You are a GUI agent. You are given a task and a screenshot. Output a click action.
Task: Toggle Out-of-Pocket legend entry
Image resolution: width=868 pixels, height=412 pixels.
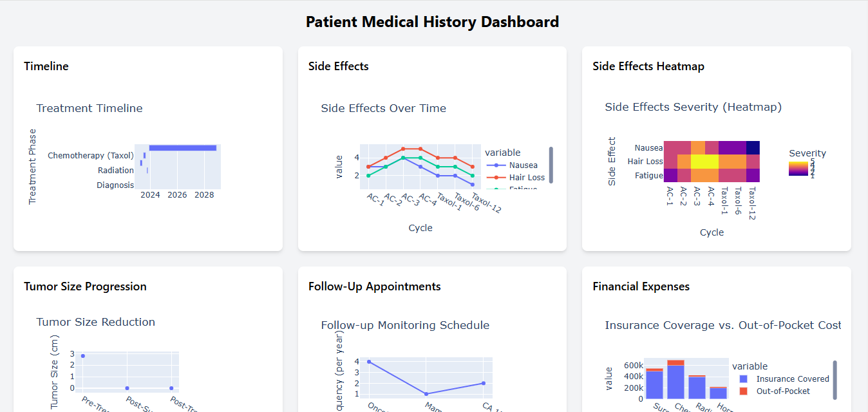[782, 391]
